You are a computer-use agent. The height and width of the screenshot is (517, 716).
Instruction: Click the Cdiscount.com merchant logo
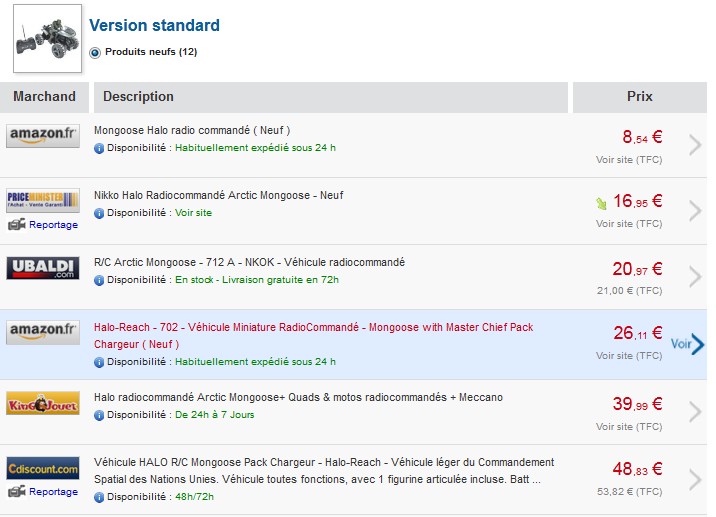pos(43,468)
